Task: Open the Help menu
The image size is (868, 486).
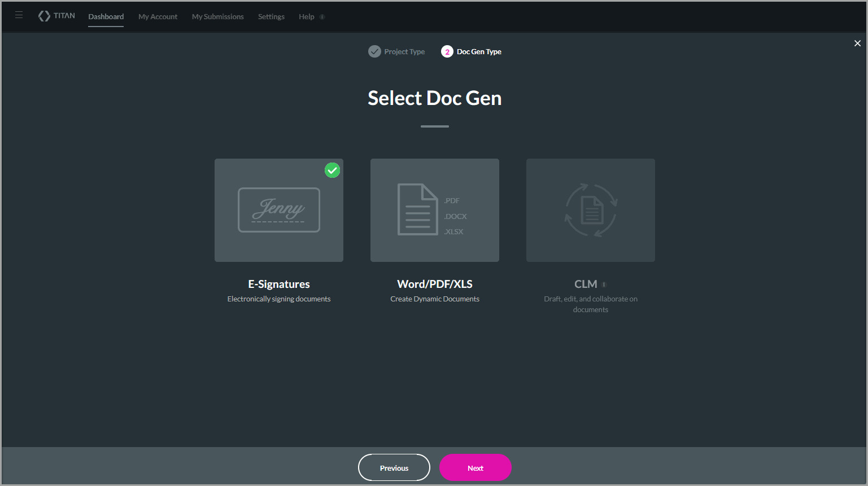Action: [307, 16]
